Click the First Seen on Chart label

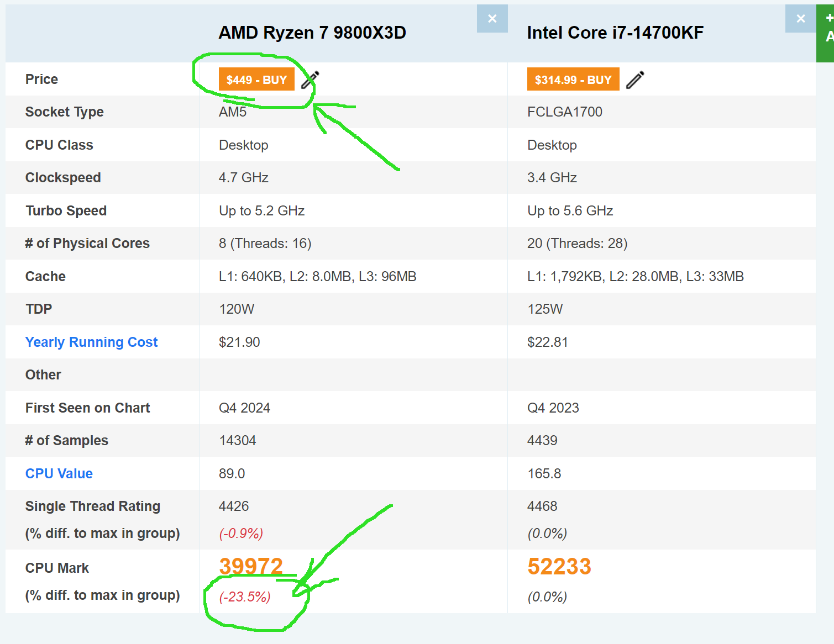tap(88, 408)
